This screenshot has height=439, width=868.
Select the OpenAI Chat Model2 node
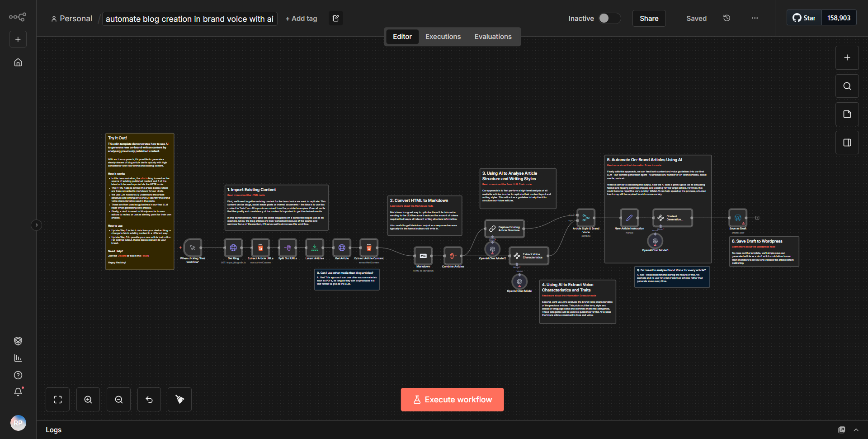coord(492,249)
